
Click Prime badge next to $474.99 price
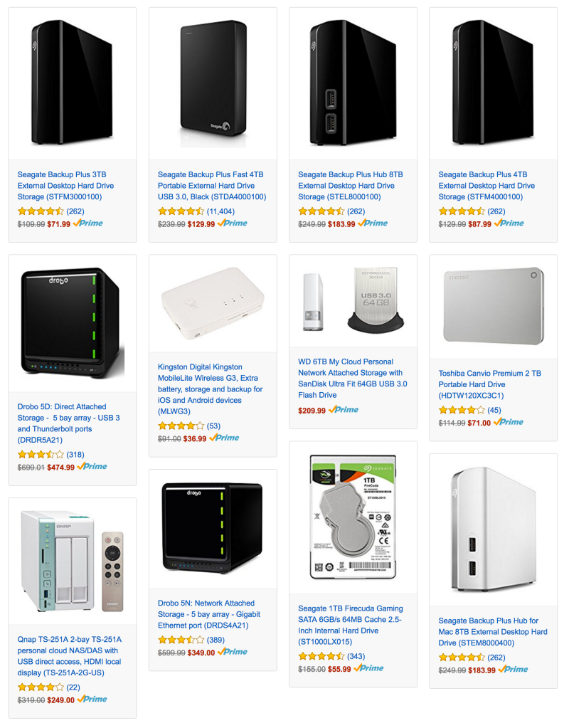(92, 467)
